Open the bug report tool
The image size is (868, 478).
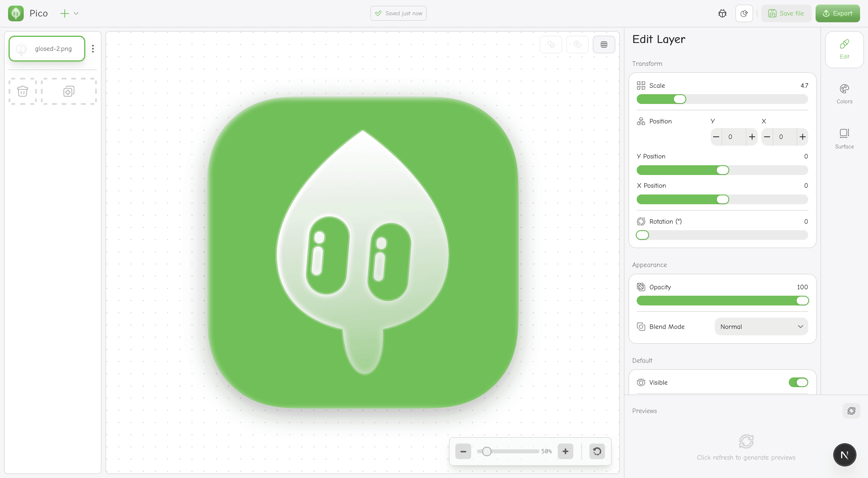[x=722, y=13]
